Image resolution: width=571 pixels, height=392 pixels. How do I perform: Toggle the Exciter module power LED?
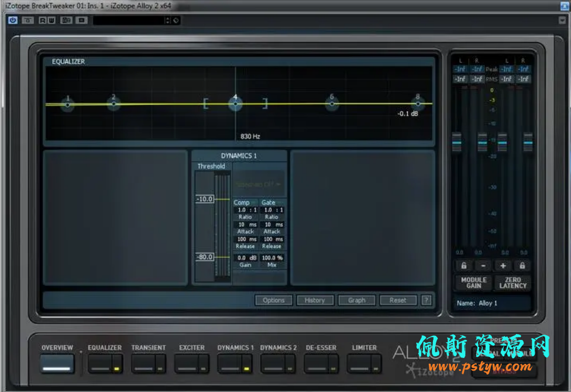204,369
